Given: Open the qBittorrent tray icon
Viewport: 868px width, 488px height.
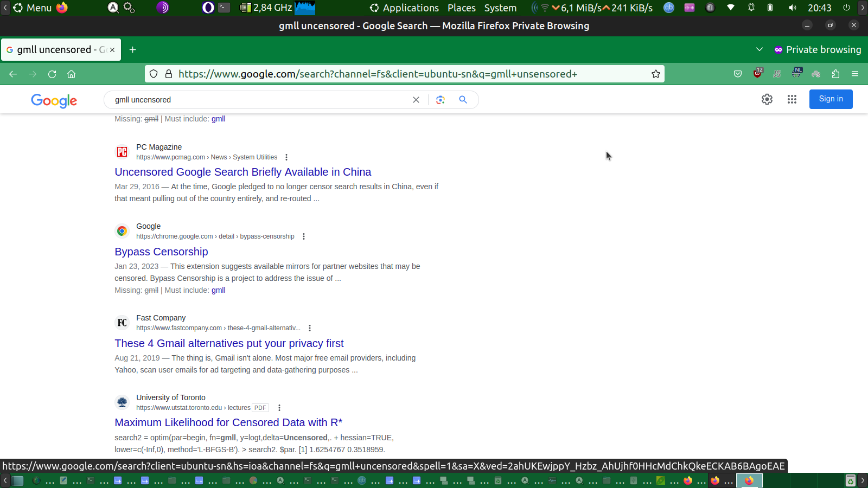Looking at the screenshot, I should [x=669, y=8].
